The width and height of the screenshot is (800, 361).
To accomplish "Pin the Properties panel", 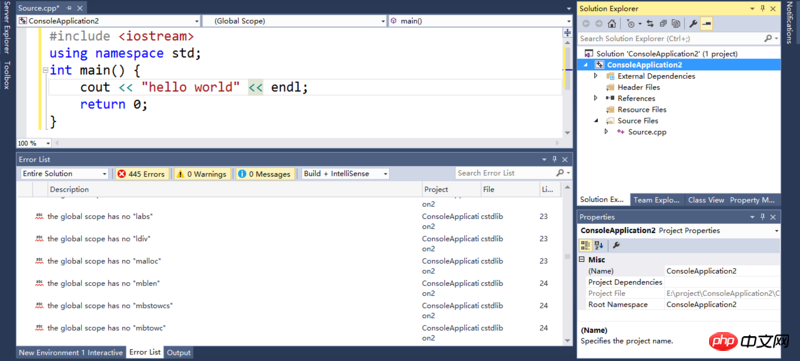I will (x=763, y=217).
